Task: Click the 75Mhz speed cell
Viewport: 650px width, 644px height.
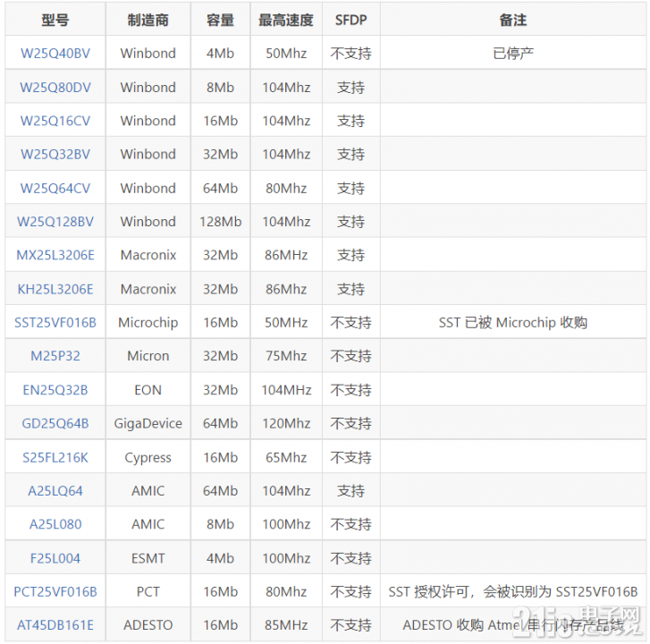Action: [286, 356]
